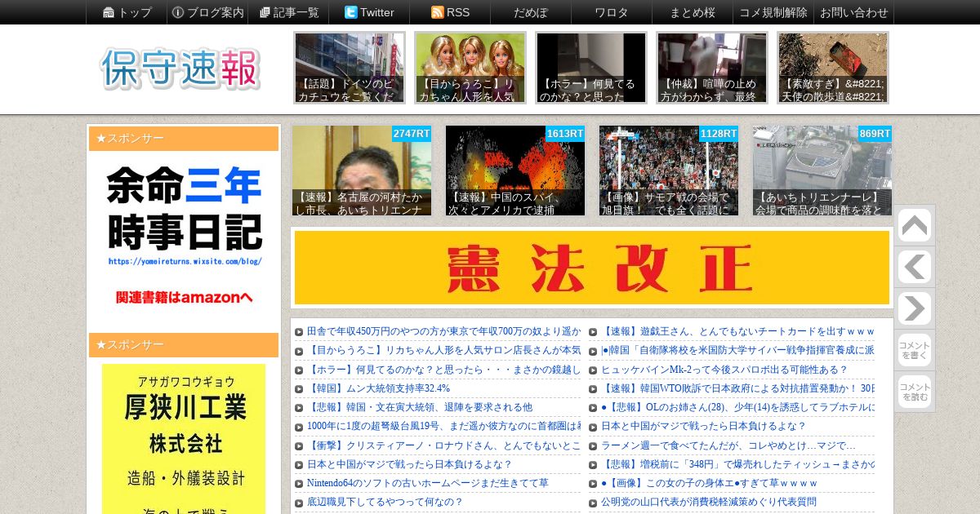Open ヒュッケバインMk-2って今後スパロボ link
This screenshot has height=514, width=980.
pyautogui.click(x=725, y=369)
